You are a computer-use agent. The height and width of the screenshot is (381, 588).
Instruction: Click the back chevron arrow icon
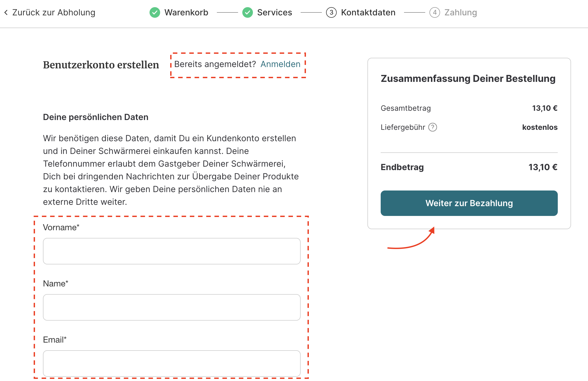[6, 12]
